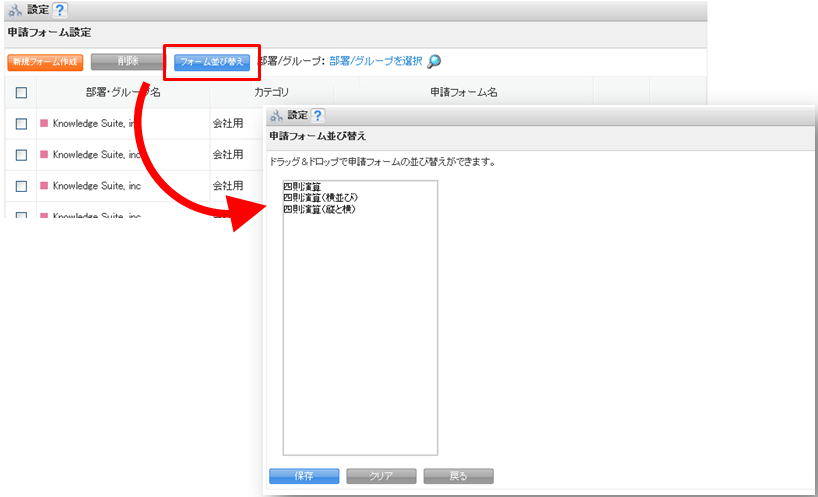Open the 部署/グループを選択 link
This screenshot has width=818, height=497.
375,62
